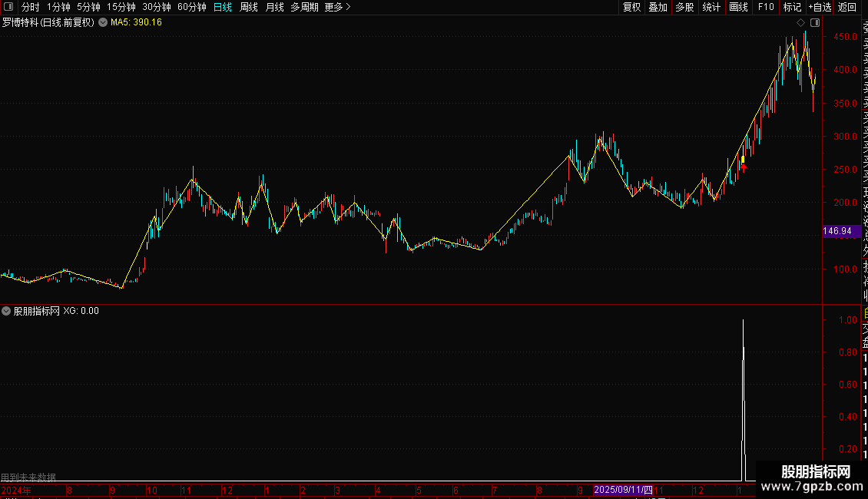Image resolution: width=868 pixels, height=499 pixels.
Task: Expand the 股朋指标网 sub-indicator dropdown
Action: pyautogui.click(x=6, y=311)
